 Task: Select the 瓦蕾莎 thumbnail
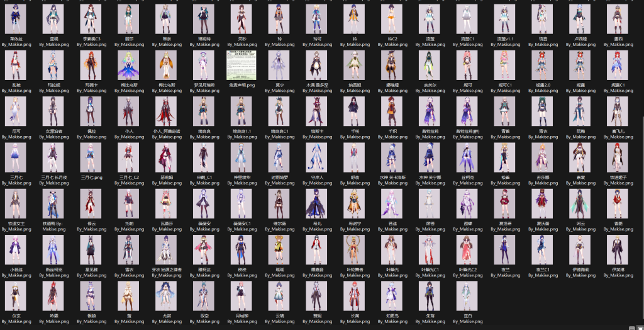pyautogui.click(x=166, y=203)
